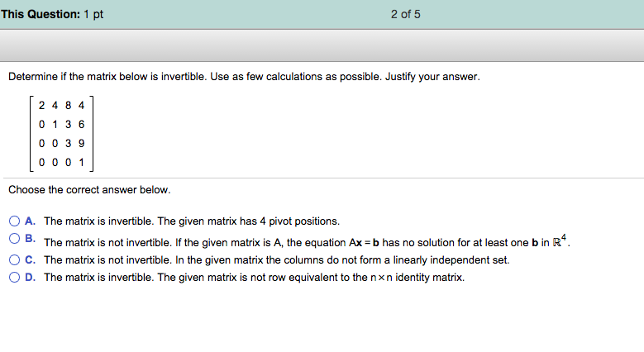Click the answer text about Ax = b having no solution
Image resolution: width=644 pixels, height=352 pixels.
(x=306, y=243)
